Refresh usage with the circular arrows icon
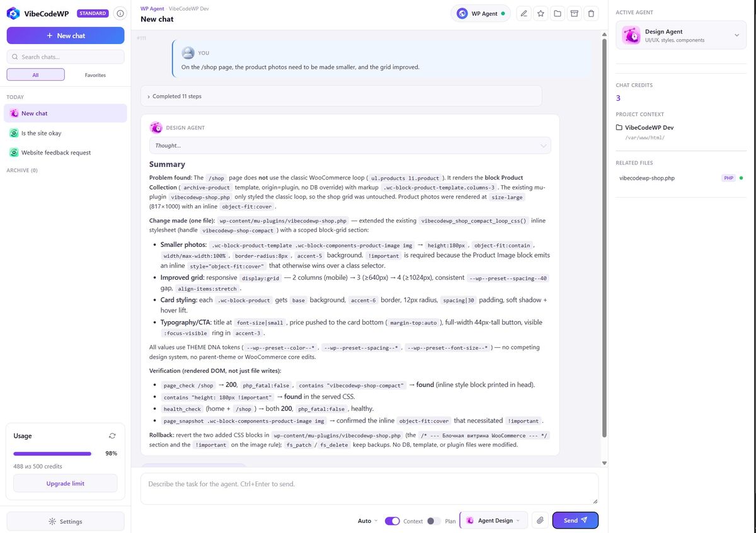The height and width of the screenshot is (533, 756). coord(112,435)
